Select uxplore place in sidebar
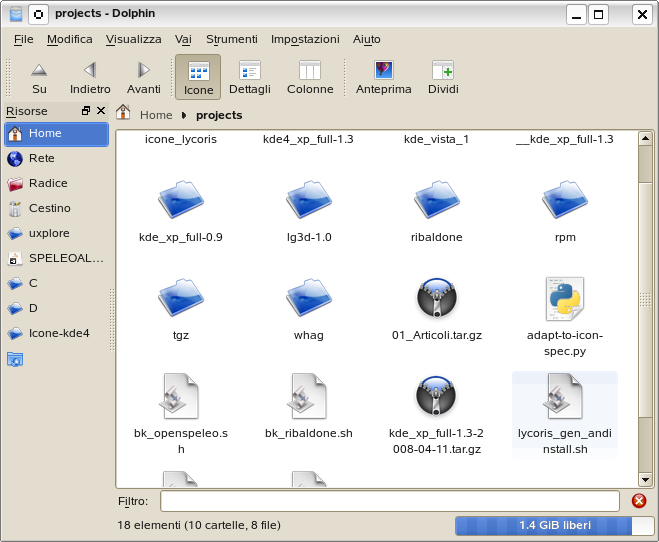 pyautogui.click(x=57, y=233)
